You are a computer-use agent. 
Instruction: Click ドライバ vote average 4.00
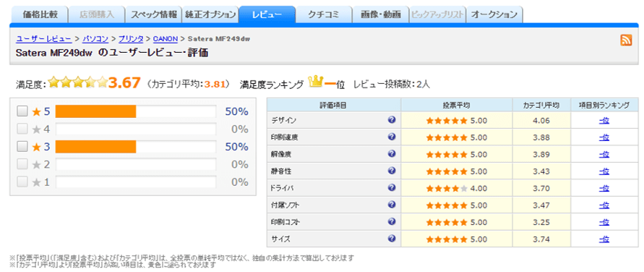click(479, 189)
